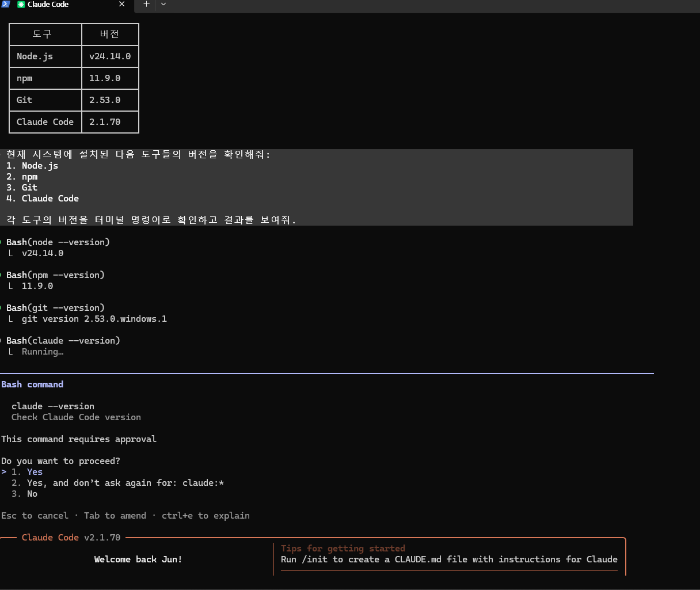Click the 2.53.0 table cell
The image size is (700, 590).
click(110, 100)
